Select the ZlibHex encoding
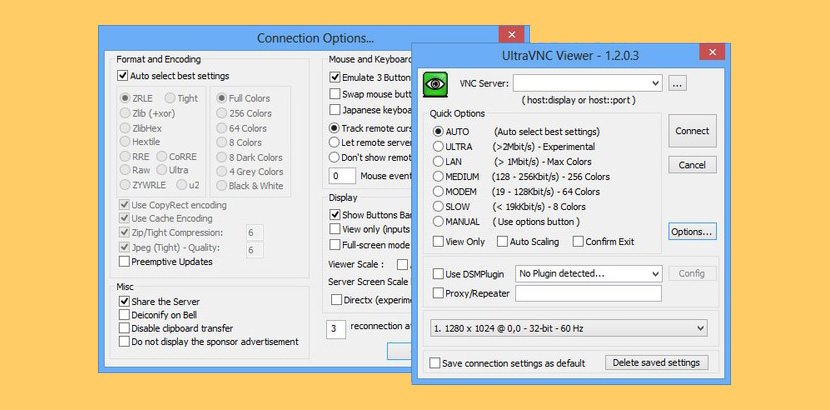830x410 pixels. click(x=125, y=128)
